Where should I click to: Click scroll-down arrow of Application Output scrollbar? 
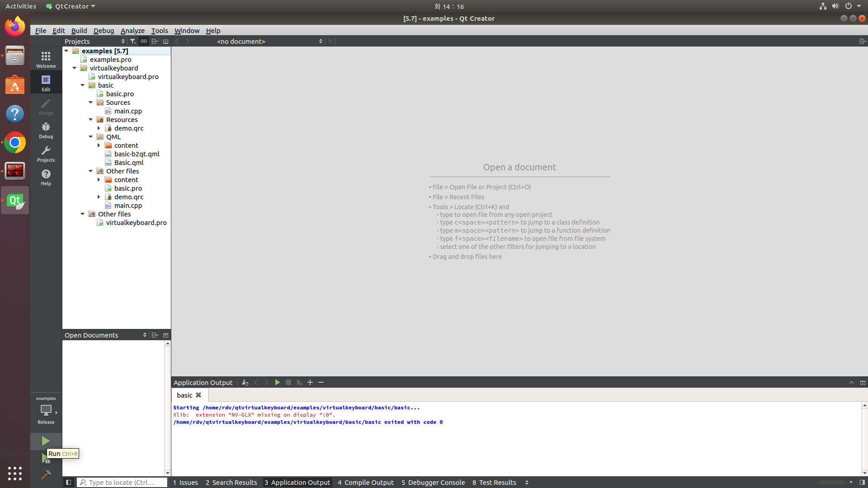tap(864, 473)
